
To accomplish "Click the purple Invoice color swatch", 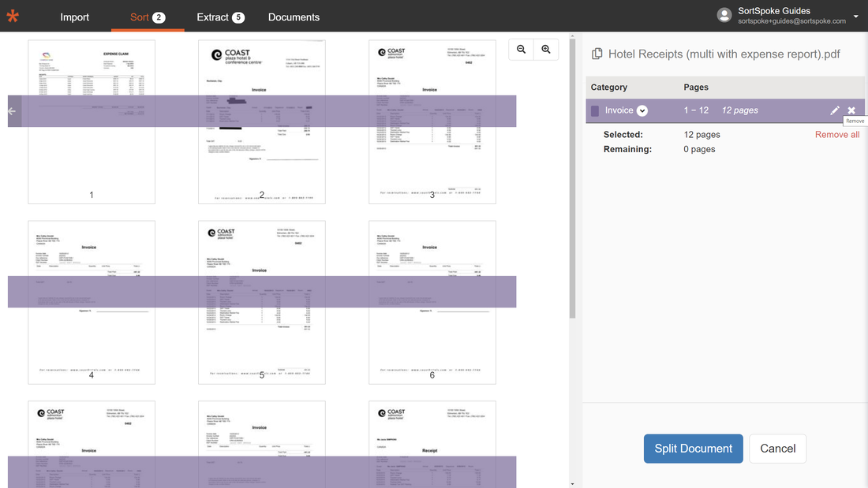I will 595,110.
